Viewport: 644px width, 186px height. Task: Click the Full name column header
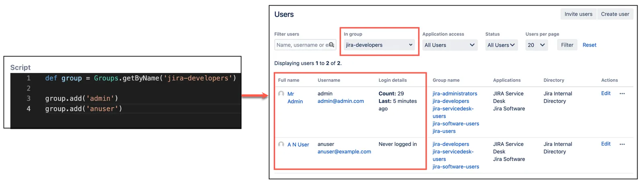(x=289, y=80)
